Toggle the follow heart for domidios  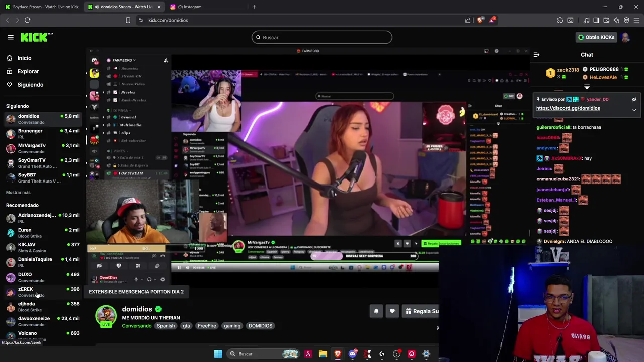pyautogui.click(x=392, y=311)
